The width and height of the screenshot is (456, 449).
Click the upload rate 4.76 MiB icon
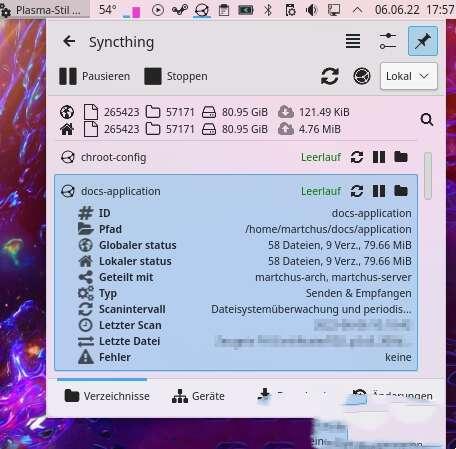coord(286,129)
